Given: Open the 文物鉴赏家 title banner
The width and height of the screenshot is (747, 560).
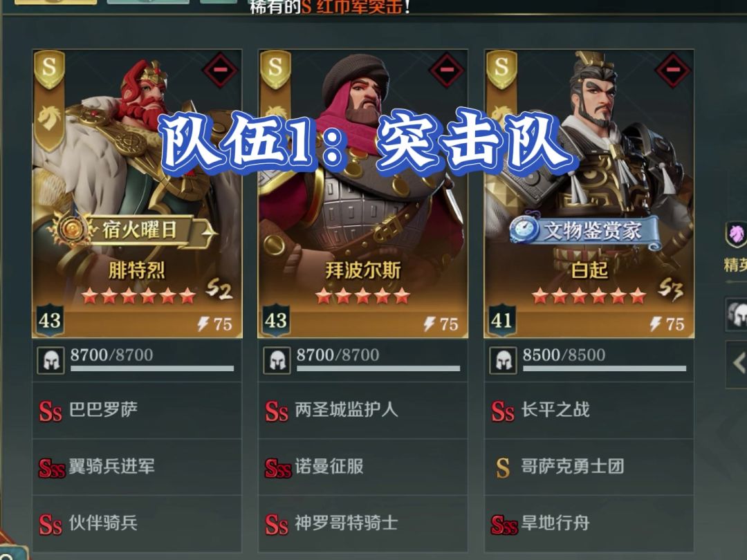Looking at the screenshot, I should [x=586, y=231].
